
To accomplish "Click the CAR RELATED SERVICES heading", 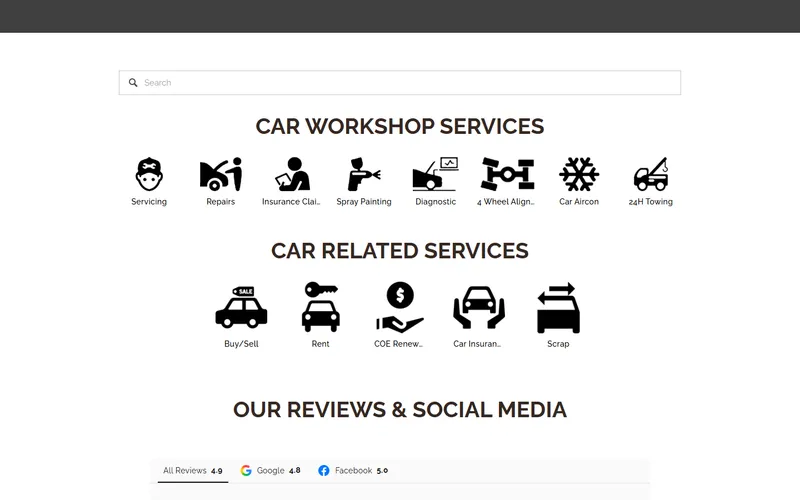I will (x=400, y=251).
